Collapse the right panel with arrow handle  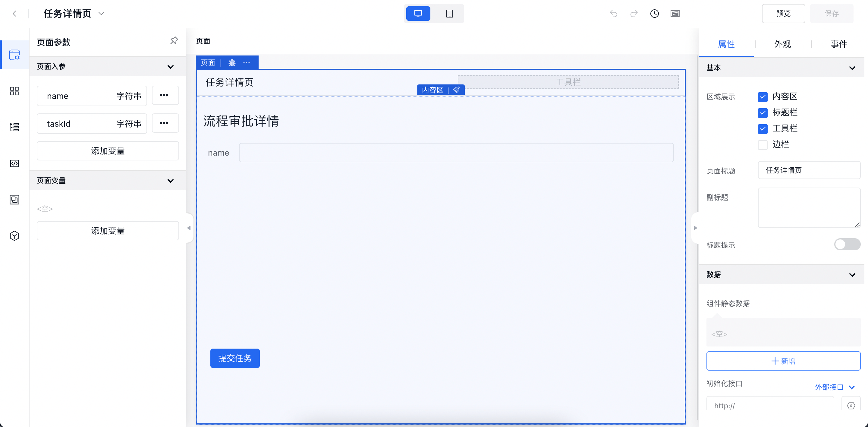695,228
